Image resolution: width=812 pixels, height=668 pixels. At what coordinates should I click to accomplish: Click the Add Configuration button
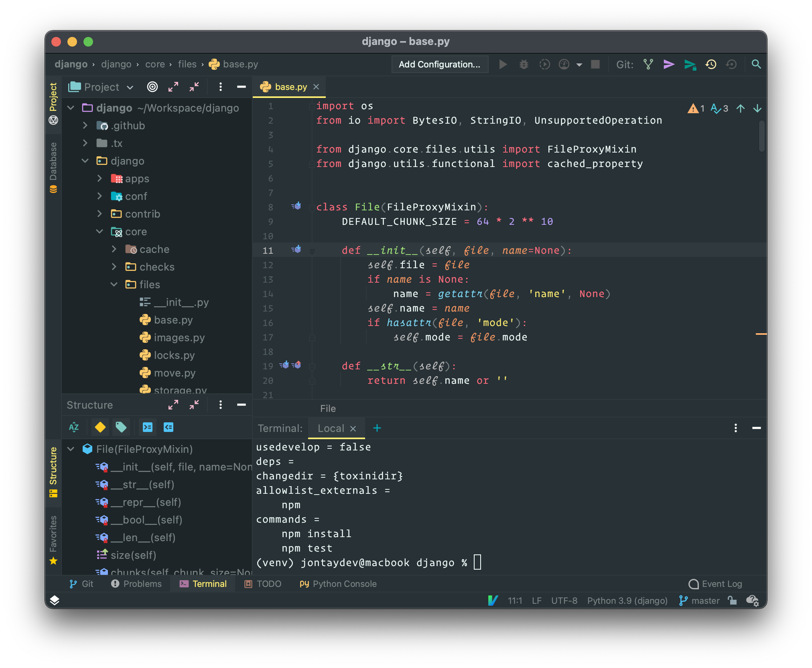click(x=438, y=63)
